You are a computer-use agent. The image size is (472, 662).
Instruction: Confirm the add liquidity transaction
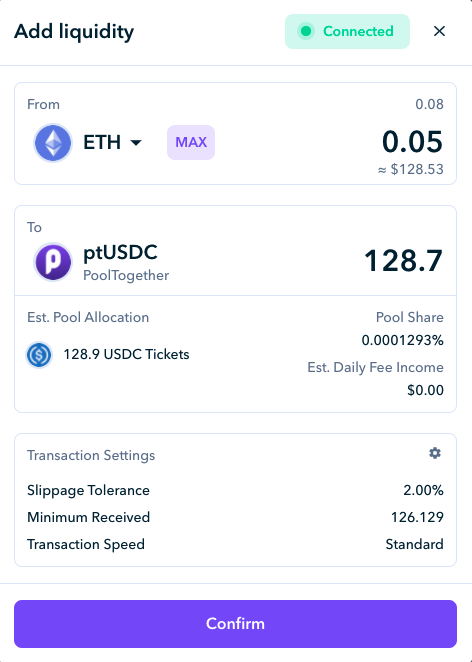pyautogui.click(x=236, y=624)
